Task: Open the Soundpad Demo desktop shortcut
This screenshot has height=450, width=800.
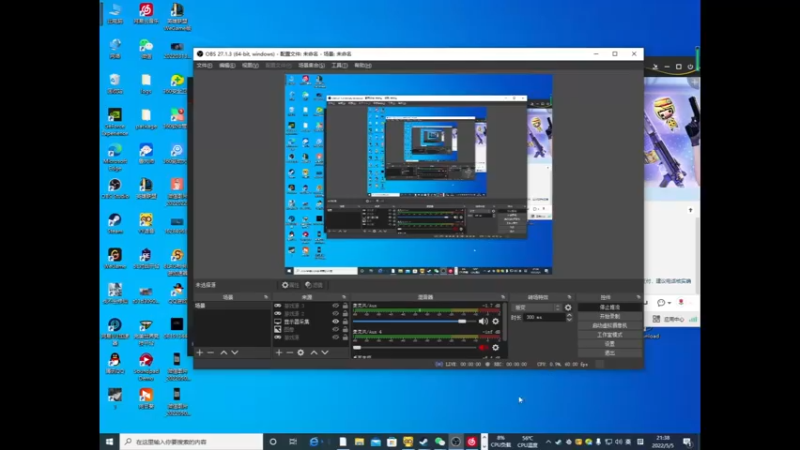Action: tap(146, 366)
